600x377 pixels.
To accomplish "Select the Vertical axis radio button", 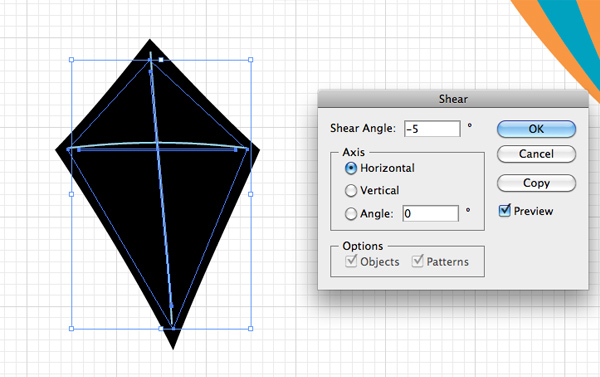I will coord(351,190).
